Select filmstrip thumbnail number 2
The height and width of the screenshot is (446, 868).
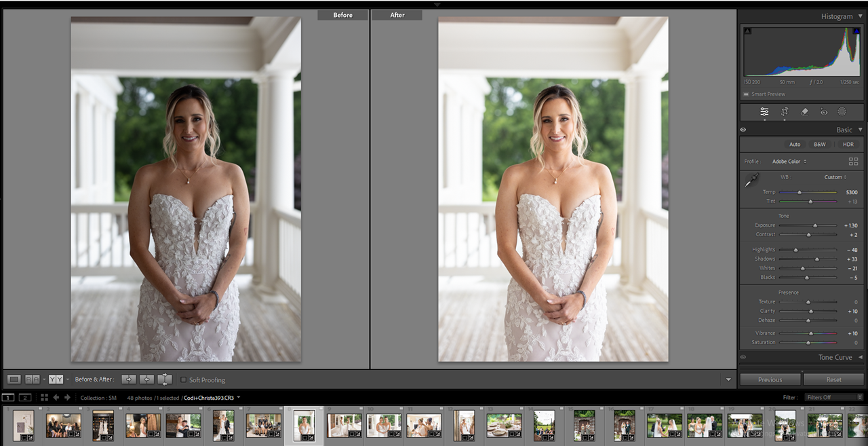(x=64, y=426)
